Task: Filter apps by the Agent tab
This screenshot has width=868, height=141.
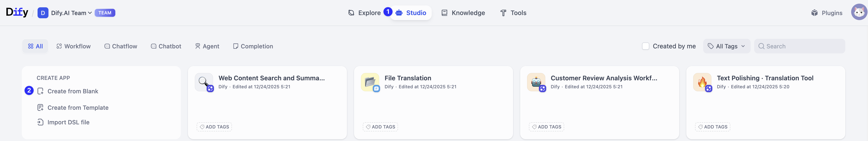Action: (x=207, y=46)
